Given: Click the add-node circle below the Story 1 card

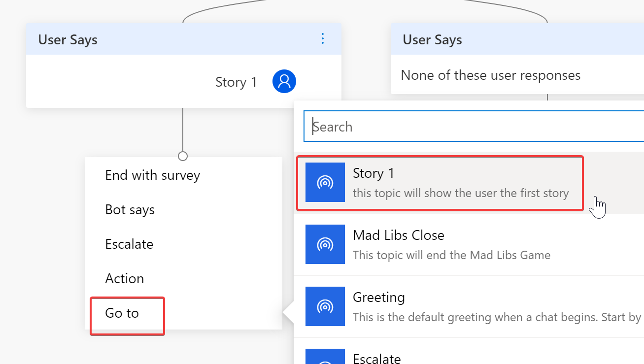Looking at the screenshot, I should pyautogui.click(x=183, y=156).
